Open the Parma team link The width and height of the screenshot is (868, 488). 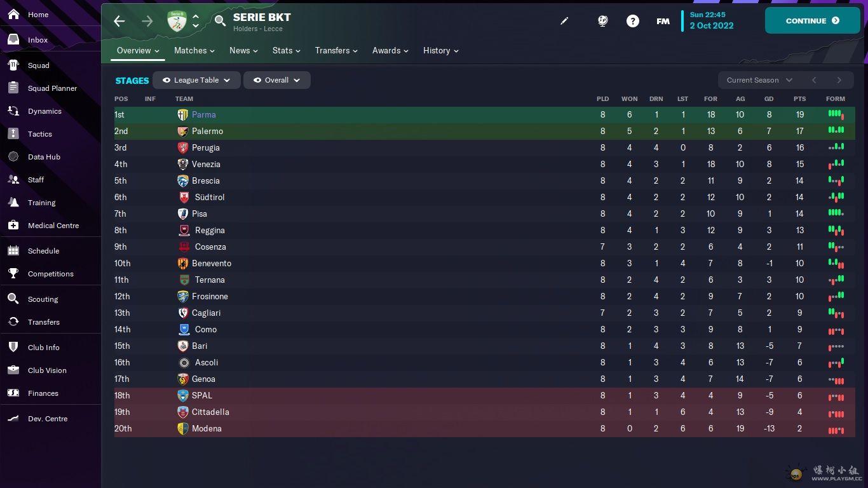(x=204, y=115)
